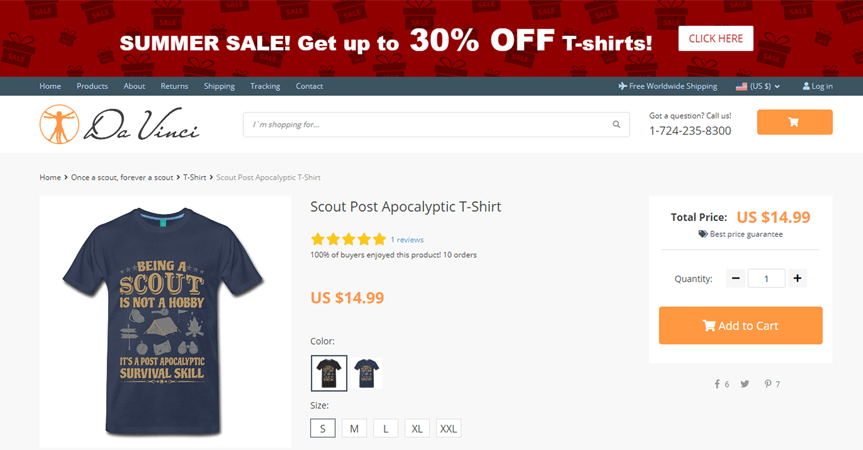
Task: Share product on Facebook icon
Action: click(x=717, y=384)
